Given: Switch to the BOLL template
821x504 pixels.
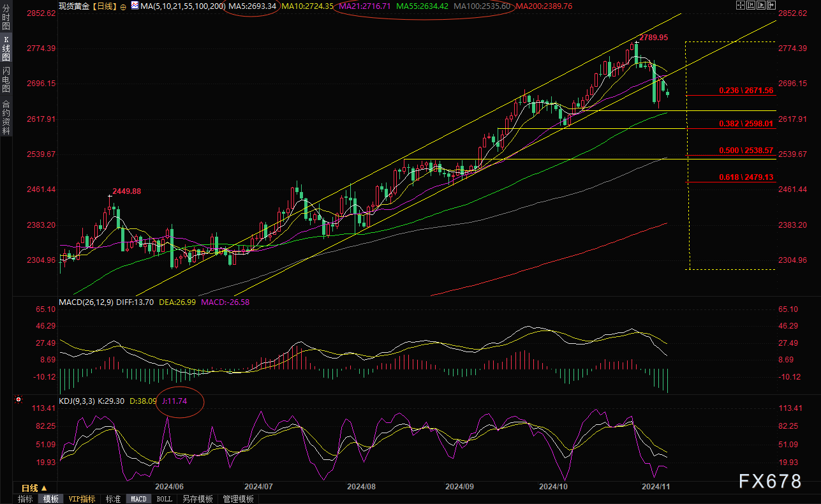Looking at the screenshot, I should click(164, 499).
